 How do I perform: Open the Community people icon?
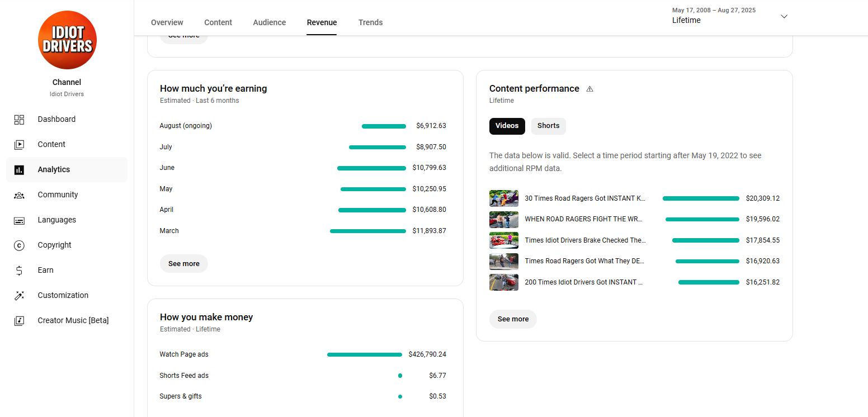coord(19,195)
